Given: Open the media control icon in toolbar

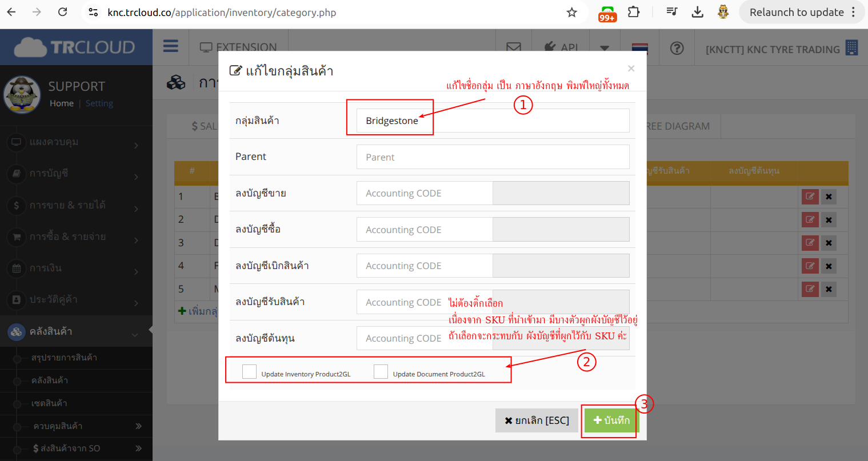Looking at the screenshot, I should tap(672, 12).
